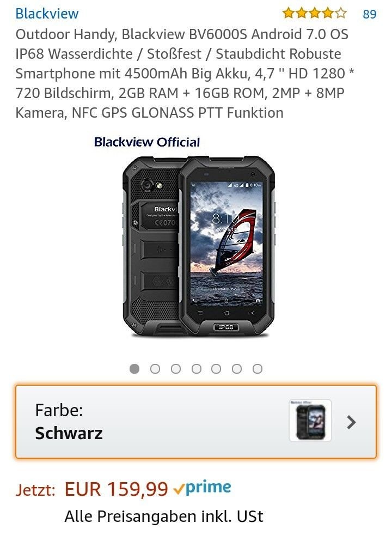The image size is (392, 535).
Task: Tap the Blackview Official image label
Action: (147, 142)
